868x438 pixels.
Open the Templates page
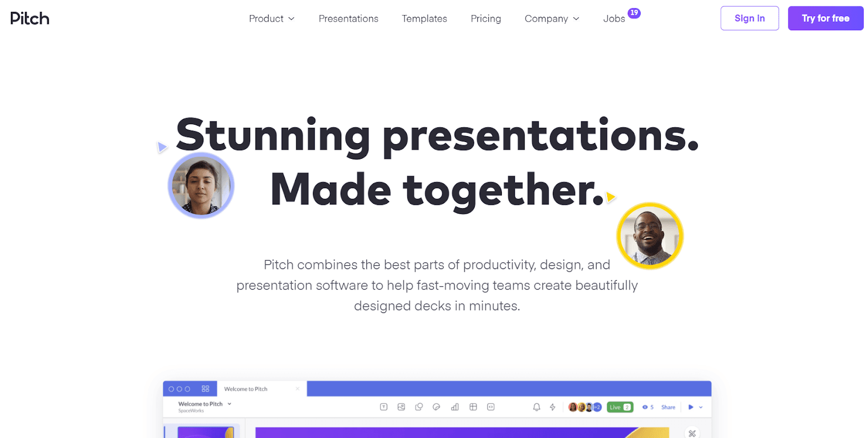(424, 18)
